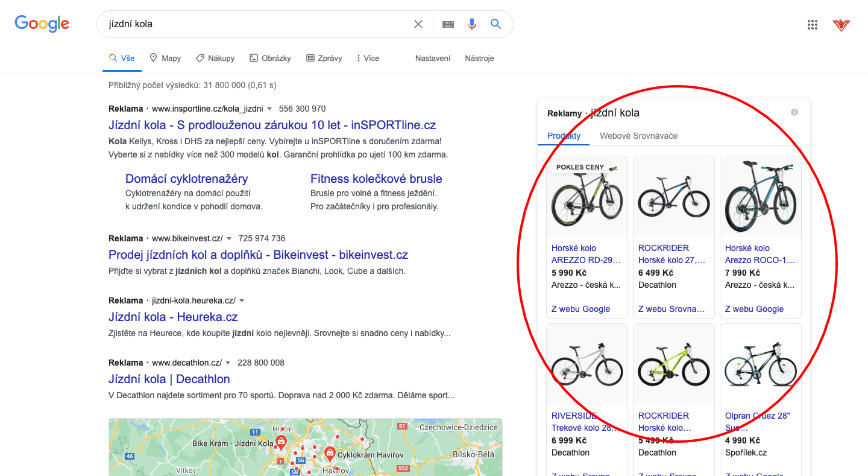Click the ROCKRIDER Horské kolo bike thumbnail
This screenshot has height=476, width=868.
pyautogui.click(x=673, y=196)
